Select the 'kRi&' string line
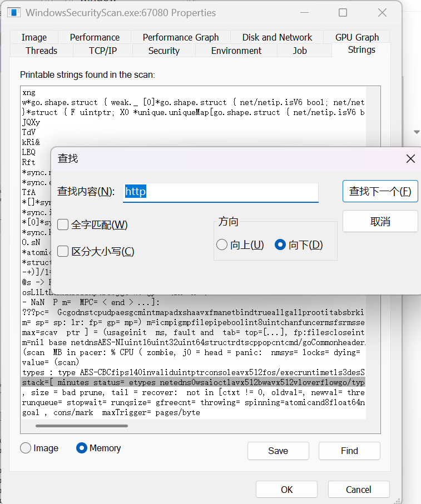The width and height of the screenshot is (421, 504). 31,142
